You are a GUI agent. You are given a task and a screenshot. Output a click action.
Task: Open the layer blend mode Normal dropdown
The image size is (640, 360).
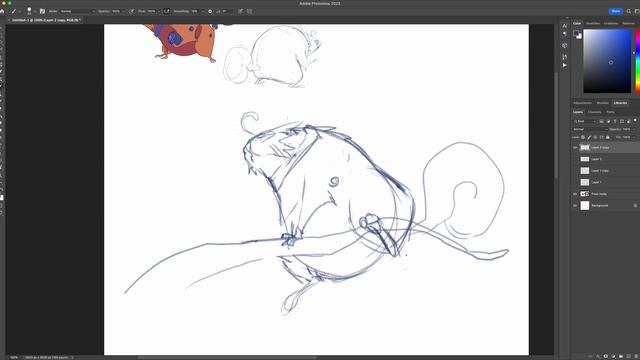[x=590, y=129]
